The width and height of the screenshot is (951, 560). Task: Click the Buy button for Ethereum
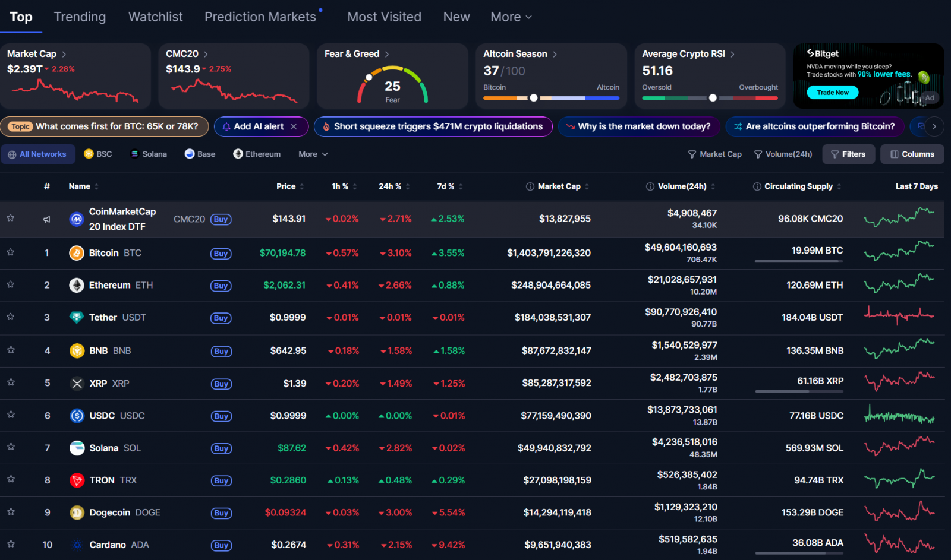tap(221, 286)
